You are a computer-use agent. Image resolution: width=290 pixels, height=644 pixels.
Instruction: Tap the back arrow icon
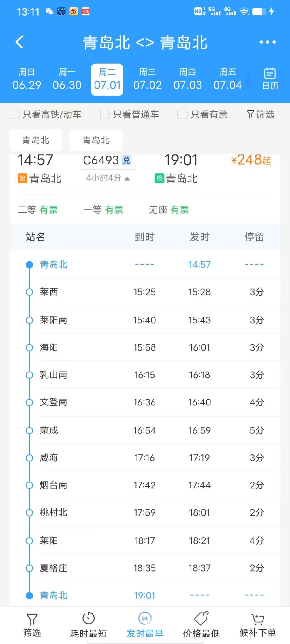click(19, 42)
